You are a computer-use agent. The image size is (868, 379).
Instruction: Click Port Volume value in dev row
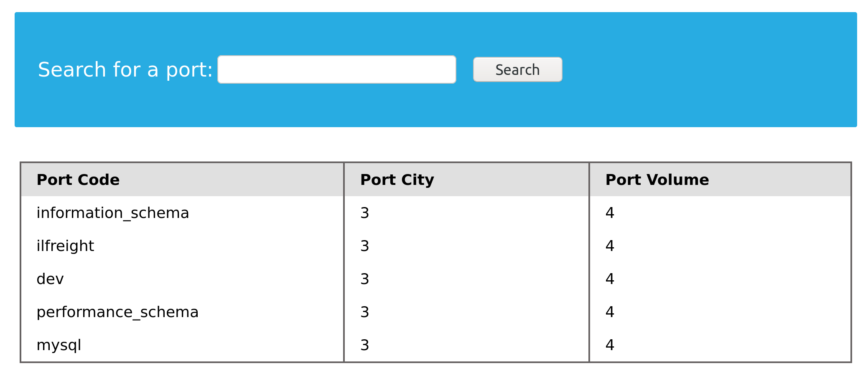[x=610, y=279]
